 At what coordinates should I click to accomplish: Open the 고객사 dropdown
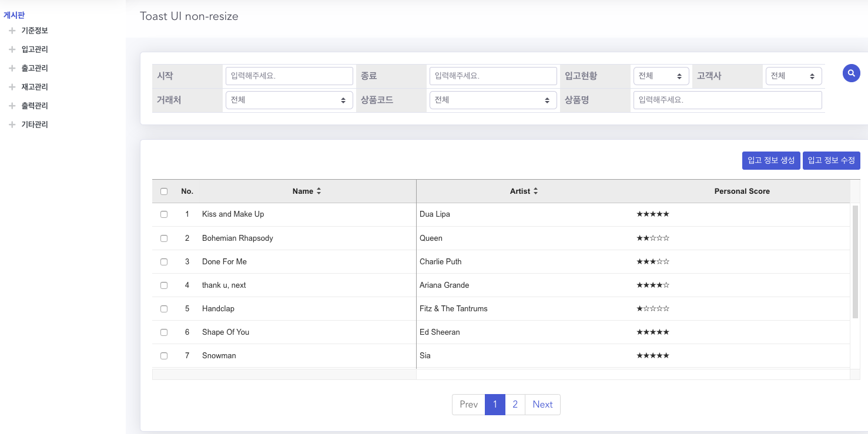point(793,76)
